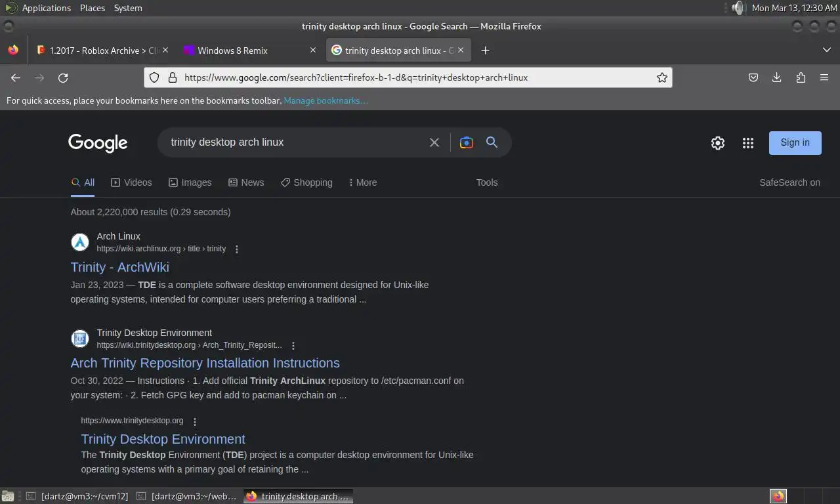Open the Trinity Desktop Environment result link

pos(163,439)
